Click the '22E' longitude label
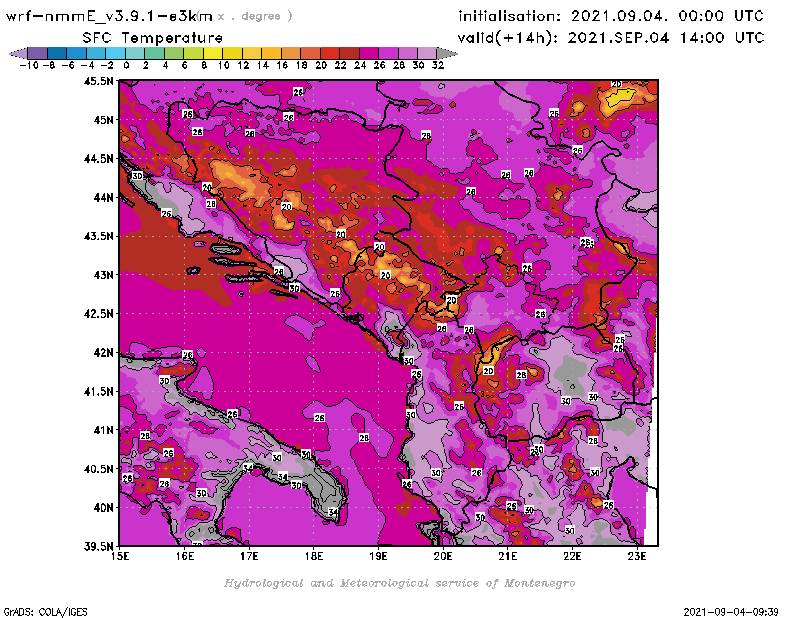 572,556
